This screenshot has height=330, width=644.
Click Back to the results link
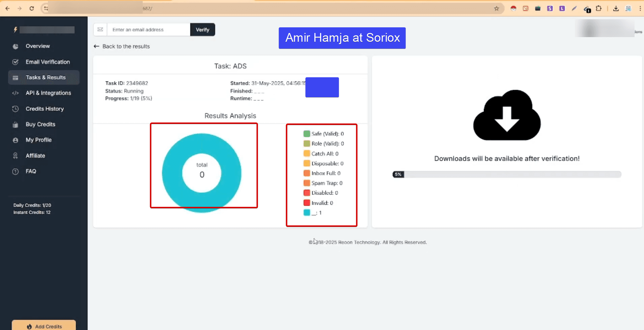pyautogui.click(x=122, y=47)
